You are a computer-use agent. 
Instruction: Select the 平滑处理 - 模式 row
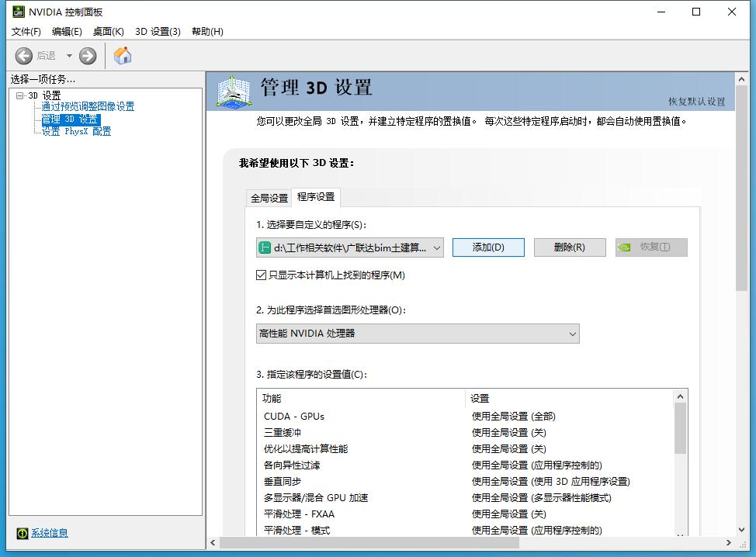466,530
